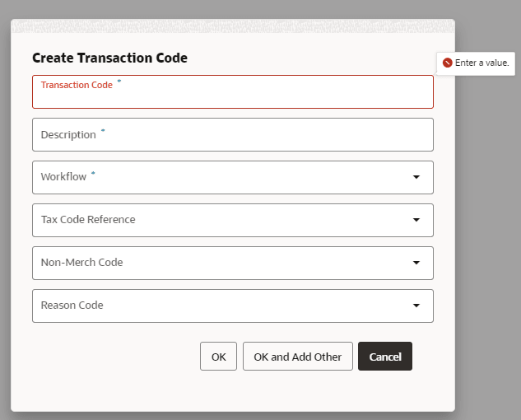Click the required asterisk next to Workflow
Screen dimensions: 521x420
[x=93, y=173]
